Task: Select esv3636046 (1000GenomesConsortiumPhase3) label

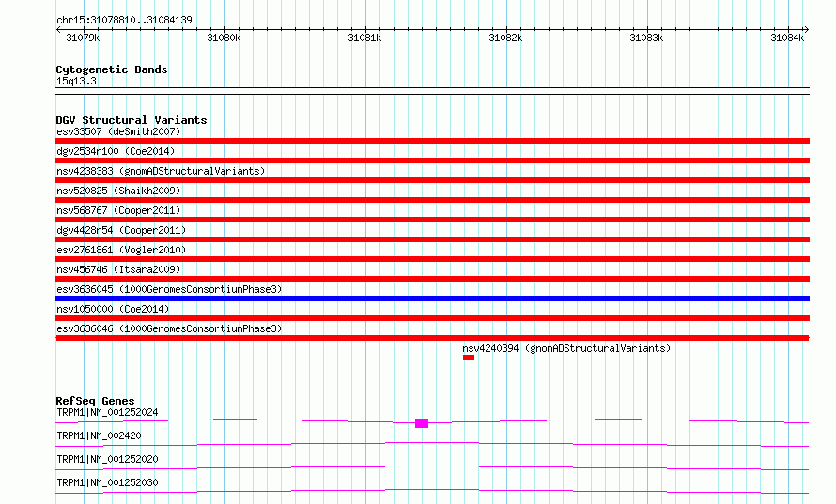Action: (169, 328)
